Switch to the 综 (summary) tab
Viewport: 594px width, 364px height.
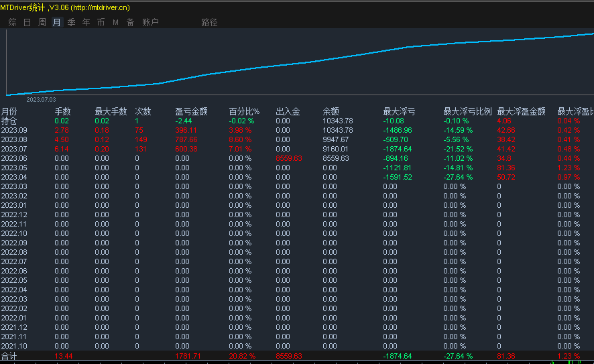(13, 22)
